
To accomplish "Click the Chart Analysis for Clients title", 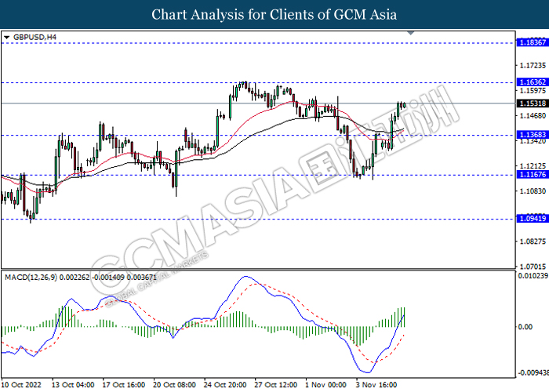I will click(x=274, y=14).
